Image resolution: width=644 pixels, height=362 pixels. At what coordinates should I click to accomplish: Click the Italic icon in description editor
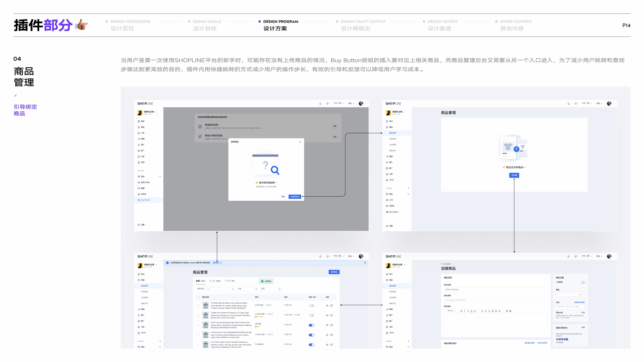[x=465, y=311]
